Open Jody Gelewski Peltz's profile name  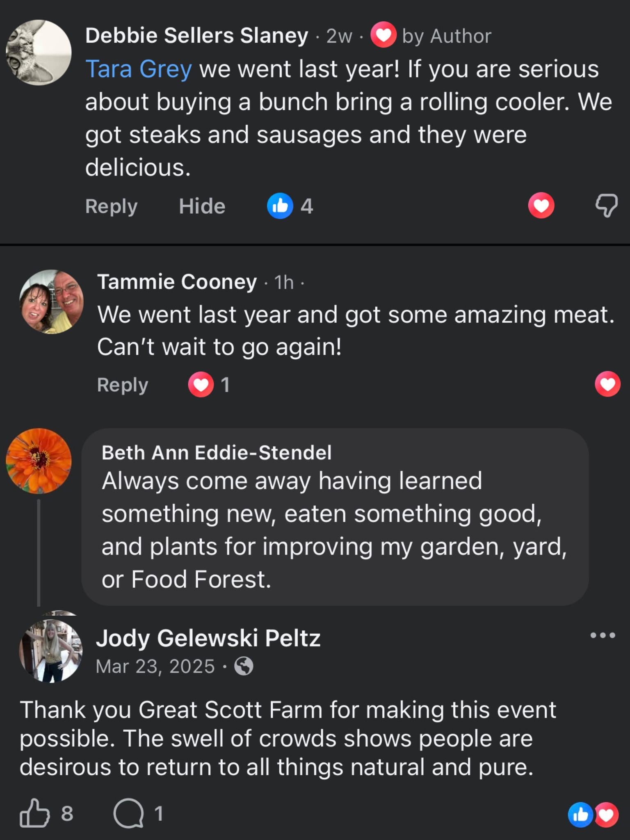coord(208,638)
